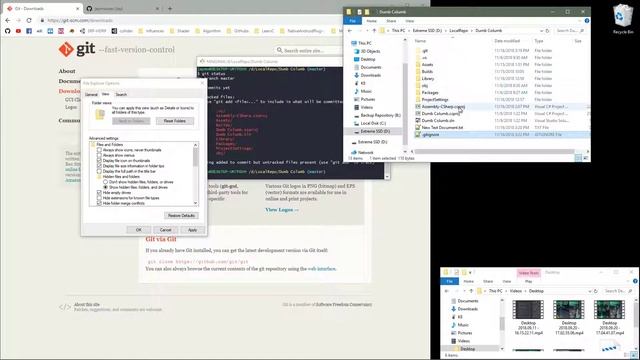
Task: Click Reset Folders button
Action: [175, 121]
